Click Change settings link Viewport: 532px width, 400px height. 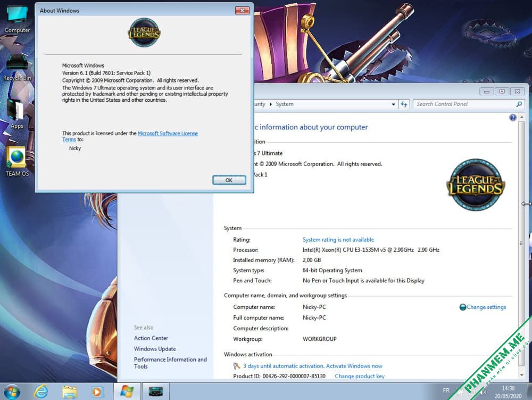[486, 307]
